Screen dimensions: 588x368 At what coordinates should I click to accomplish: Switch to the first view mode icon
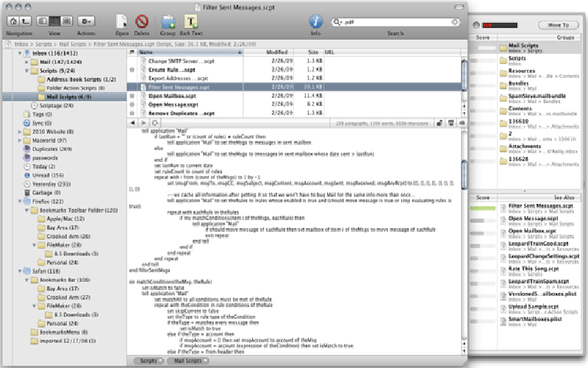tap(43, 21)
